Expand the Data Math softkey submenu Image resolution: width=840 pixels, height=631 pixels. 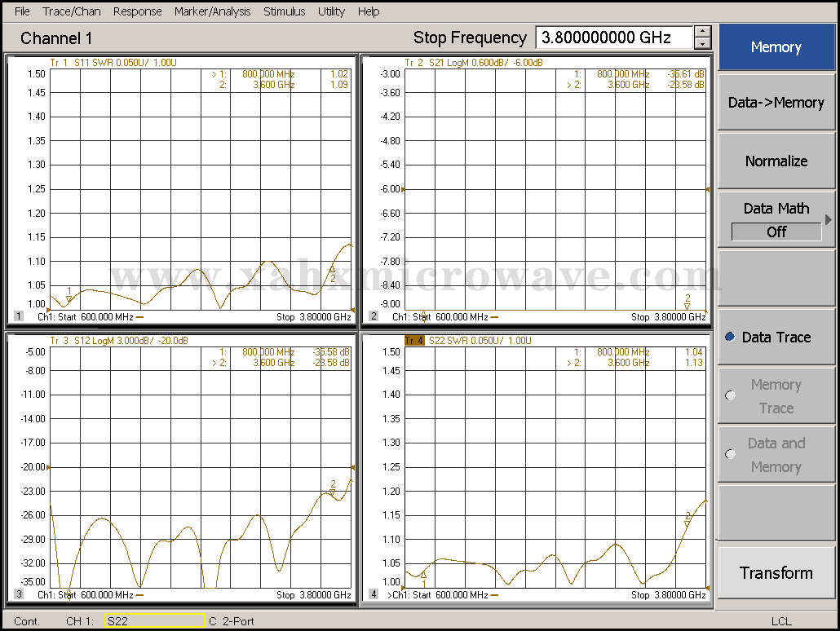click(828, 219)
